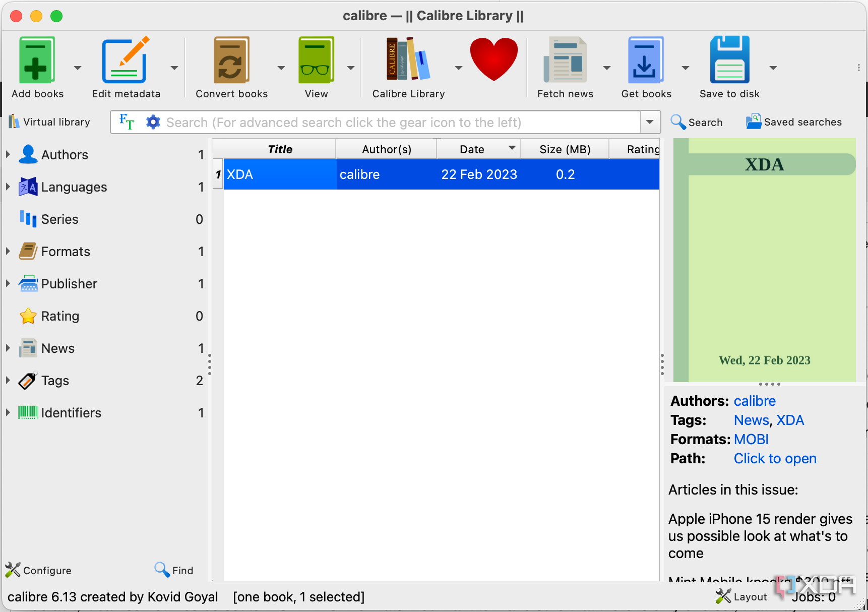
Task: Open the View book icon
Action: tap(316, 59)
